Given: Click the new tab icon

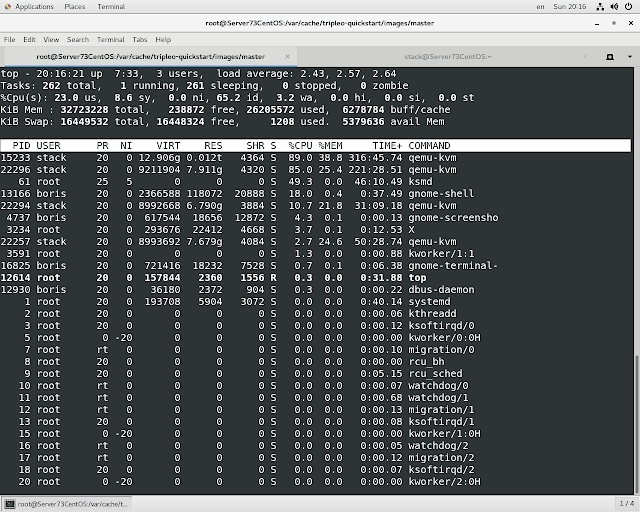Looking at the screenshot, I should tap(610, 57).
